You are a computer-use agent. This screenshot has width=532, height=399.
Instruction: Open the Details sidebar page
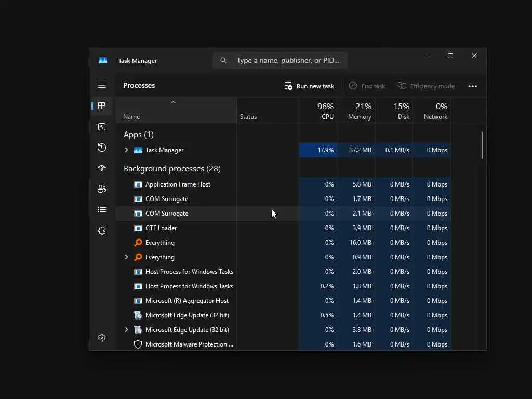coord(102,210)
